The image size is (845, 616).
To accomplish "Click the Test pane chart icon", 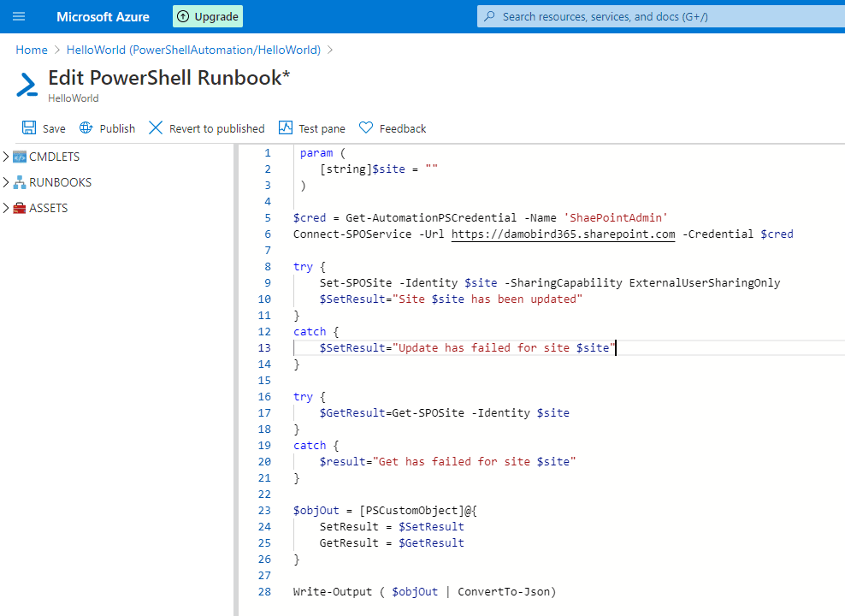I will coord(285,128).
